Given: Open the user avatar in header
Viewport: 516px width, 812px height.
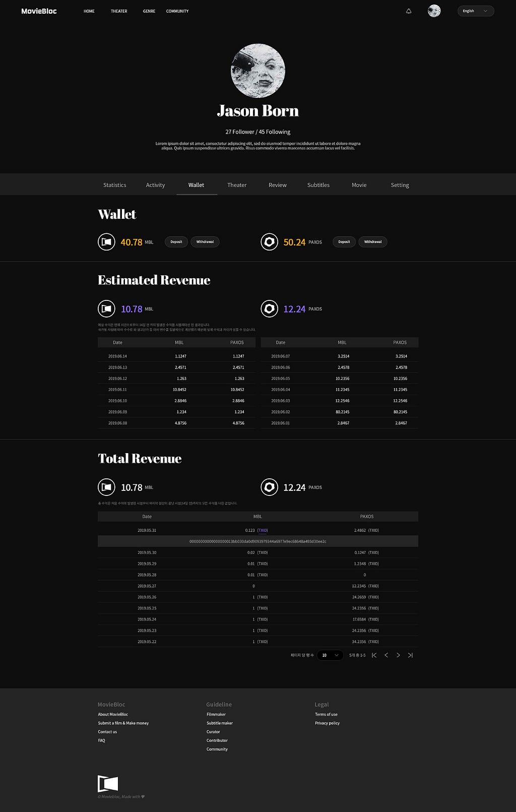Looking at the screenshot, I should 434,11.
